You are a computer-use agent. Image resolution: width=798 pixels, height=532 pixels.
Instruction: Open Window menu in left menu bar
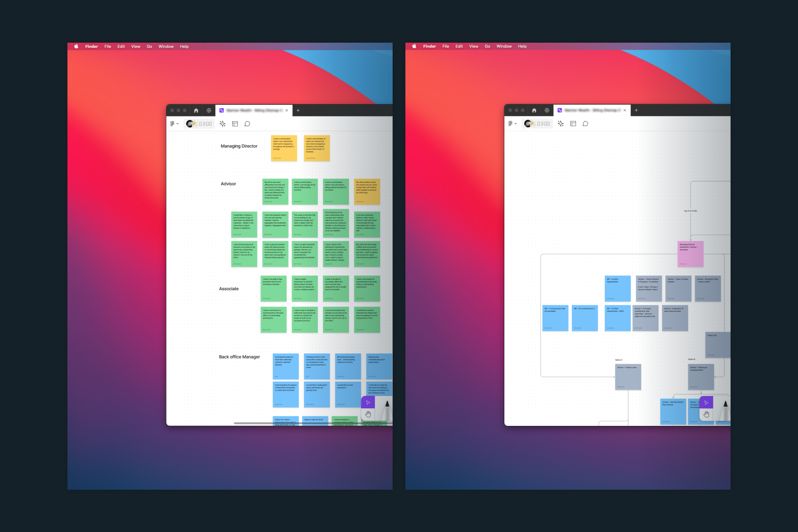click(x=166, y=47)
